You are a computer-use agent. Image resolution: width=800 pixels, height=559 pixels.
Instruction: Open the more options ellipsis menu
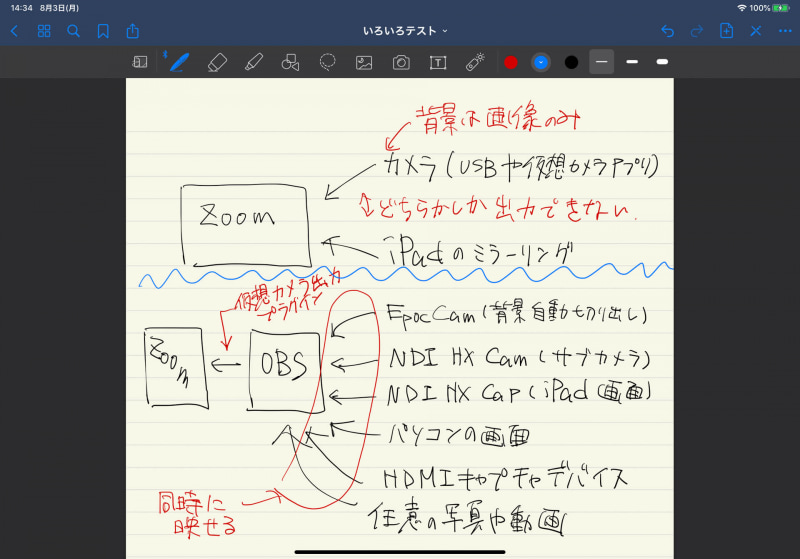[785, 31]
